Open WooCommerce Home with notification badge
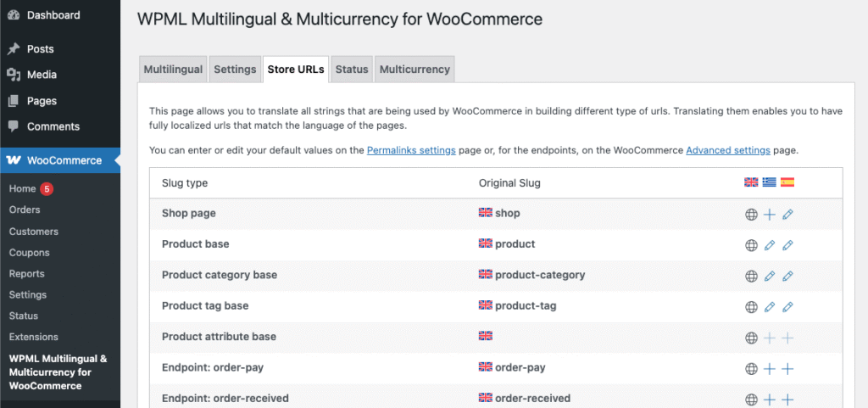Screen dimensions: 868x408 coord(23,188)
